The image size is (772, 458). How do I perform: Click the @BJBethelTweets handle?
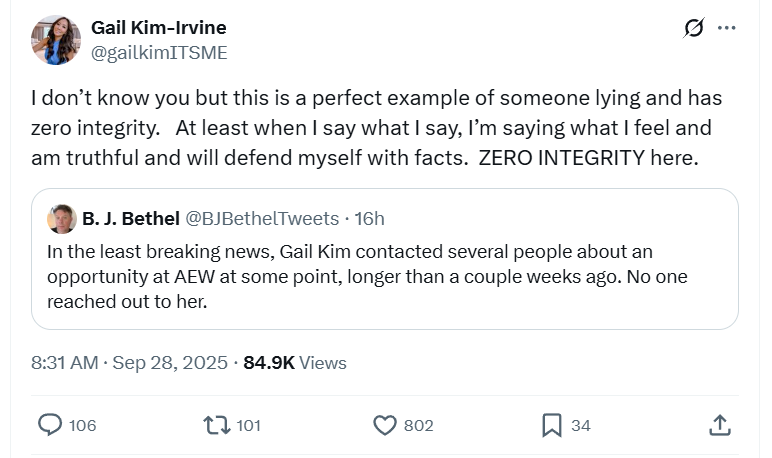(263, 218)
